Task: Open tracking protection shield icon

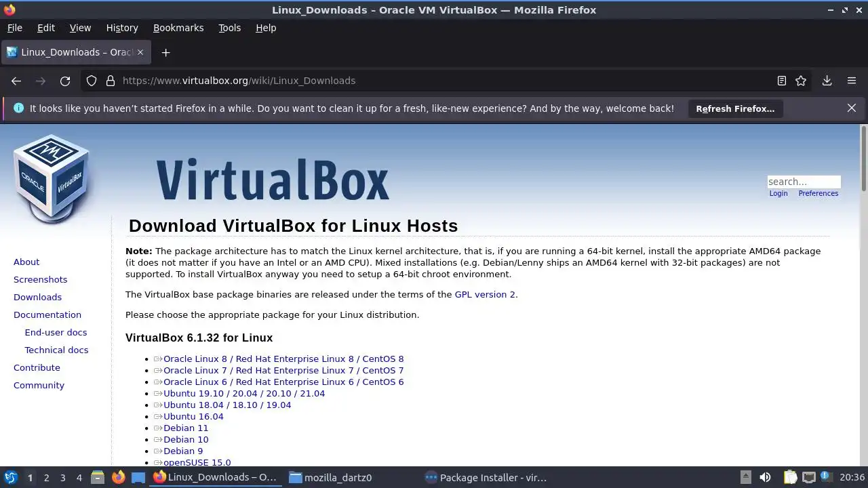Action: coord(92,81)
